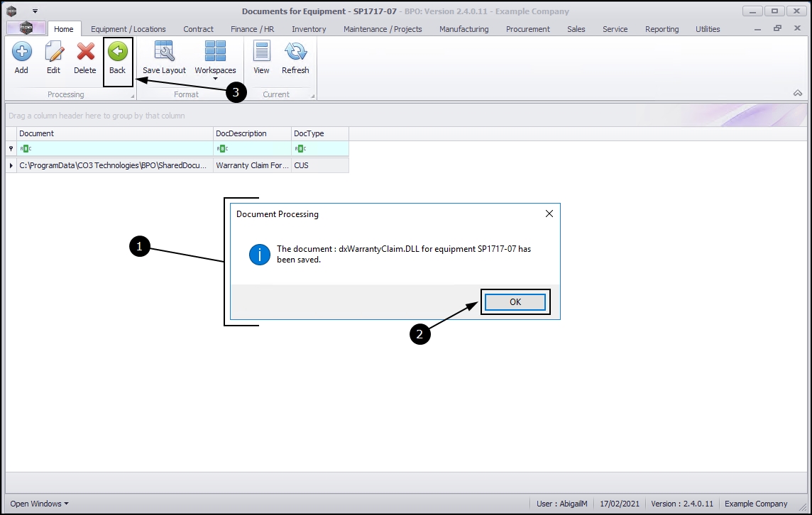The image size is (812, 515).
Task: Select the Warranty Claim For... description cell
Action: click(x=252, y=165)
